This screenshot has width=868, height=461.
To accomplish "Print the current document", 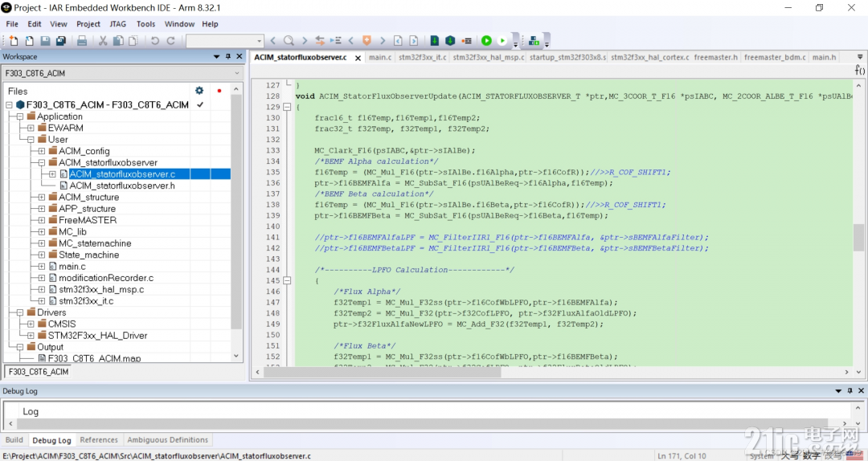I will (x=82, y=40).
